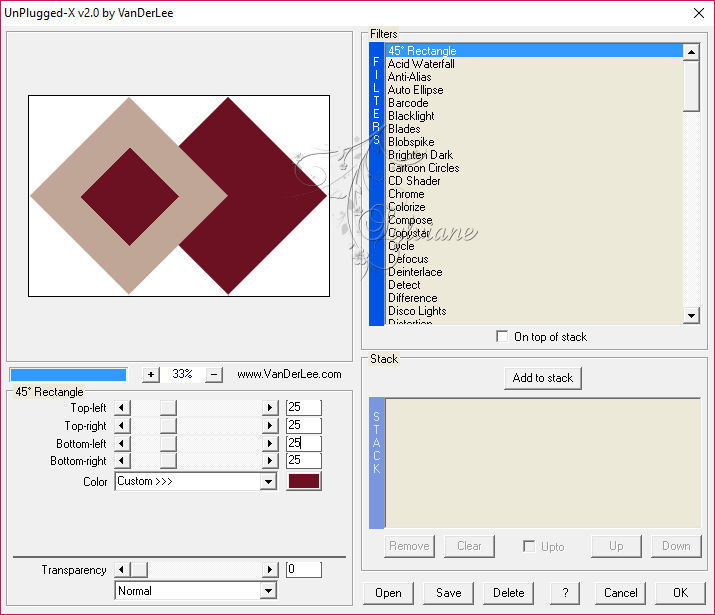Click the Top-left slider thumb
This screenshot has width=715, height=615.
coord(168,408)
